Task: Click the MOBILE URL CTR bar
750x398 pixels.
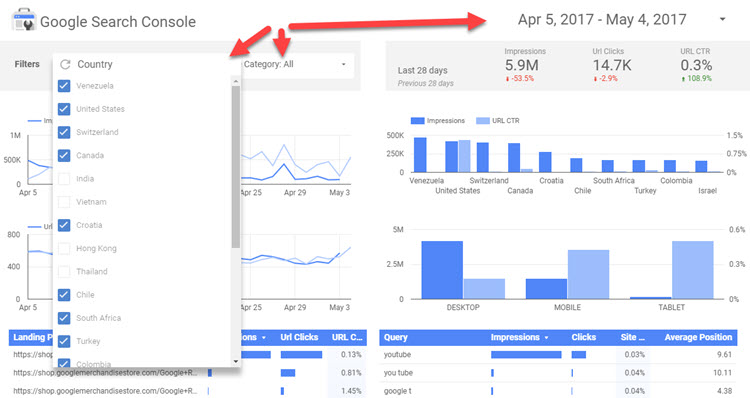Action: pyautogui.click(x=588, y=275)
